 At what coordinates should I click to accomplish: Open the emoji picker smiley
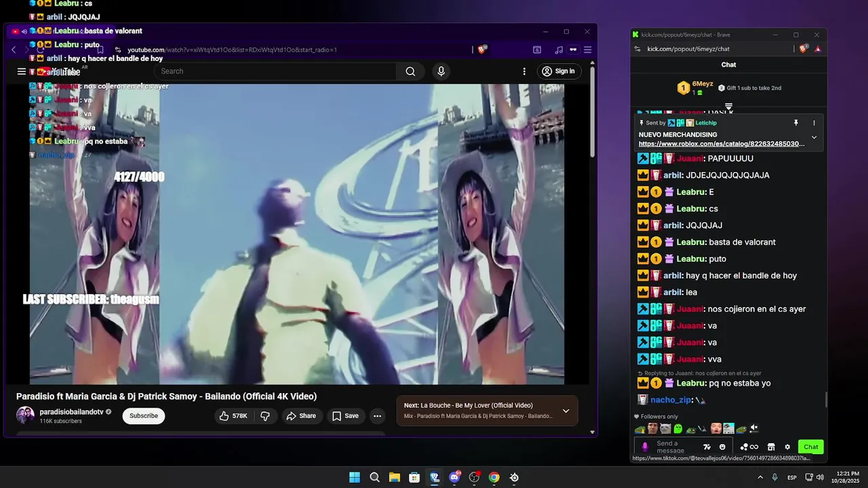722,447
